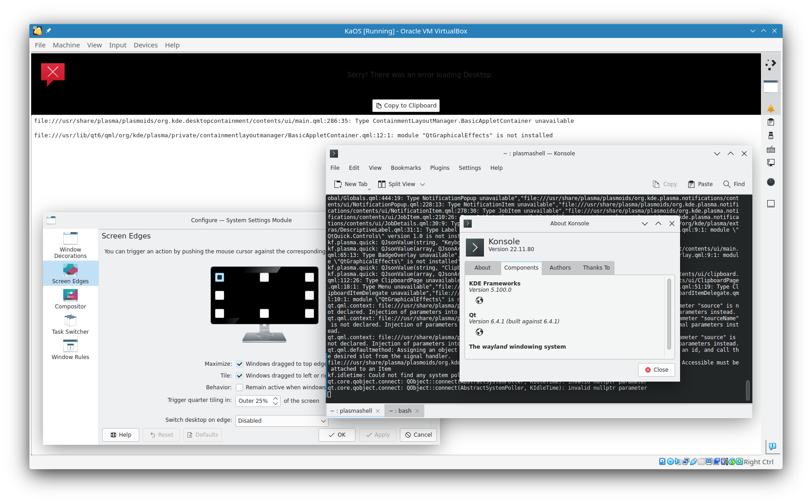The image size is (812, 504).
Task: Click Paste in the Konsole toolbar
Action: coord(700,184)
